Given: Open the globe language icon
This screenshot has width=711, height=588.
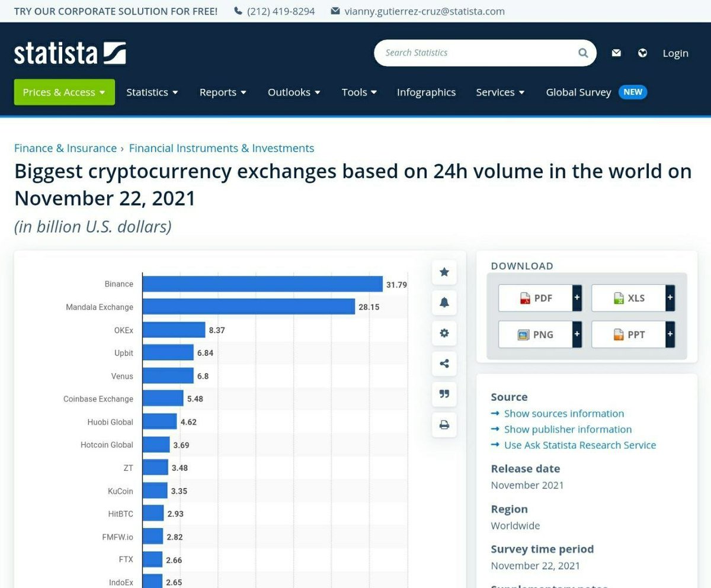Looking at the screenshot, I should point(642,53).
